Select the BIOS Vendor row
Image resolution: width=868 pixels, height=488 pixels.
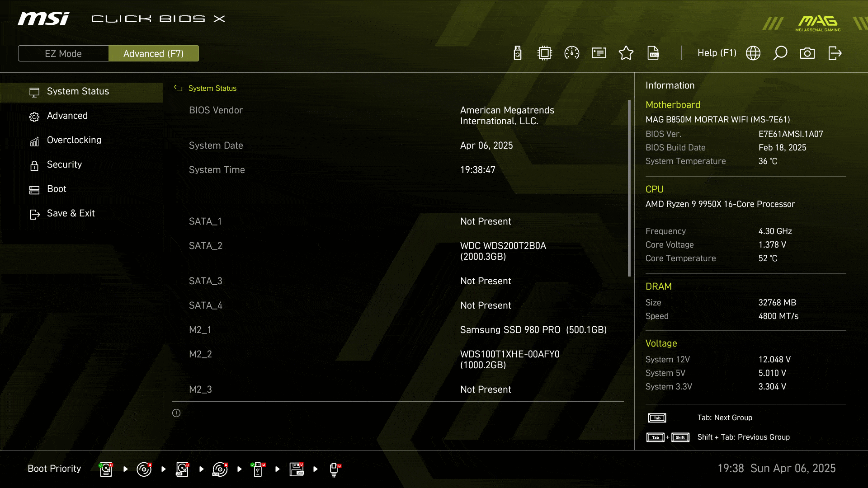[x=398, y=116]
